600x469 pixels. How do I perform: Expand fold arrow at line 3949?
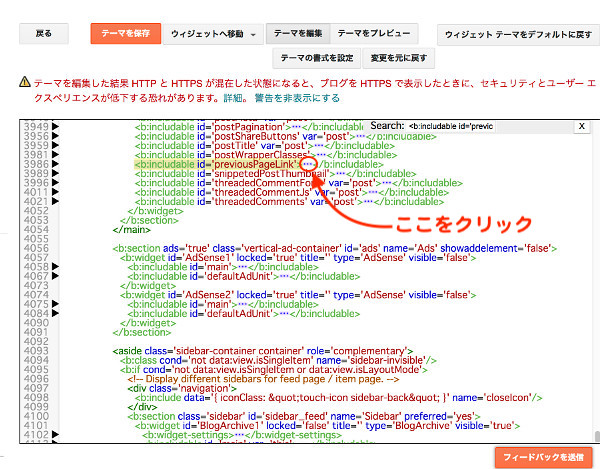click(x=55, y=126)
